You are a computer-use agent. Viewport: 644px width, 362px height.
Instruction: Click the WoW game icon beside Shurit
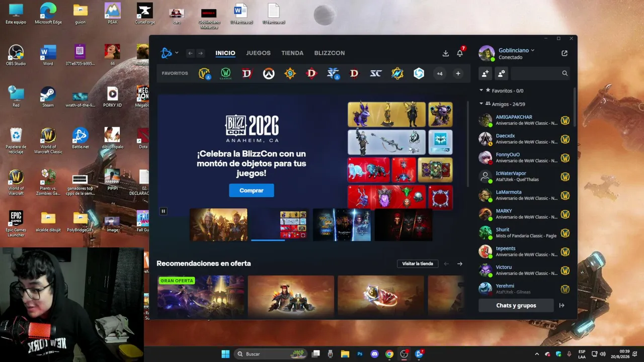pyautogui.click(x=565, y=233)
